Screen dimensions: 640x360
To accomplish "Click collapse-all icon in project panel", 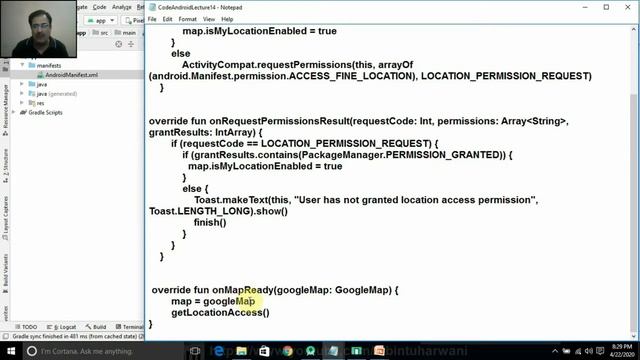I will tap(131, 44).
